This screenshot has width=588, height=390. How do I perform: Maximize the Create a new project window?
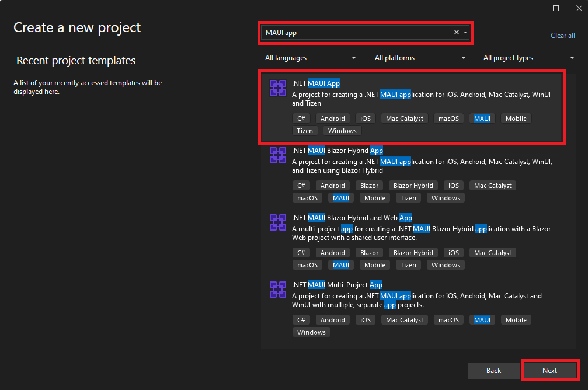click(x=556, y=8)
